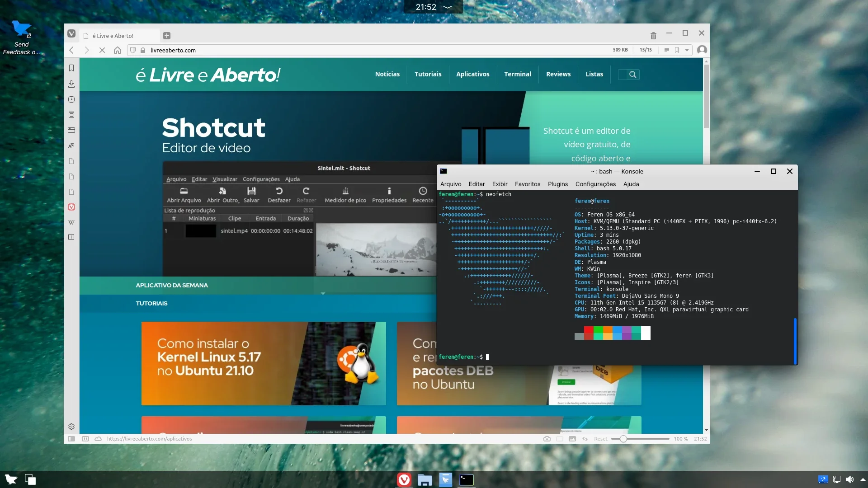Open a new tab in Vivaldi

[x=166, y=36]
